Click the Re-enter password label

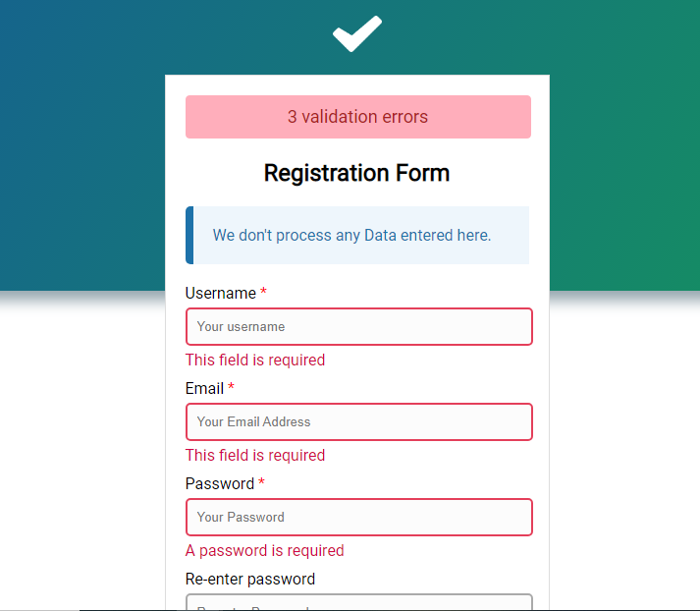point(250,580)
